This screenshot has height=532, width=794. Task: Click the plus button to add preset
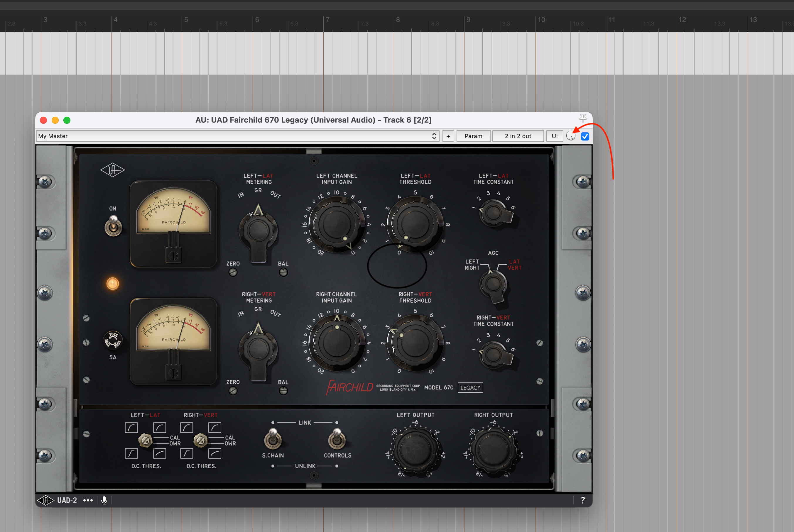[448, 136]
